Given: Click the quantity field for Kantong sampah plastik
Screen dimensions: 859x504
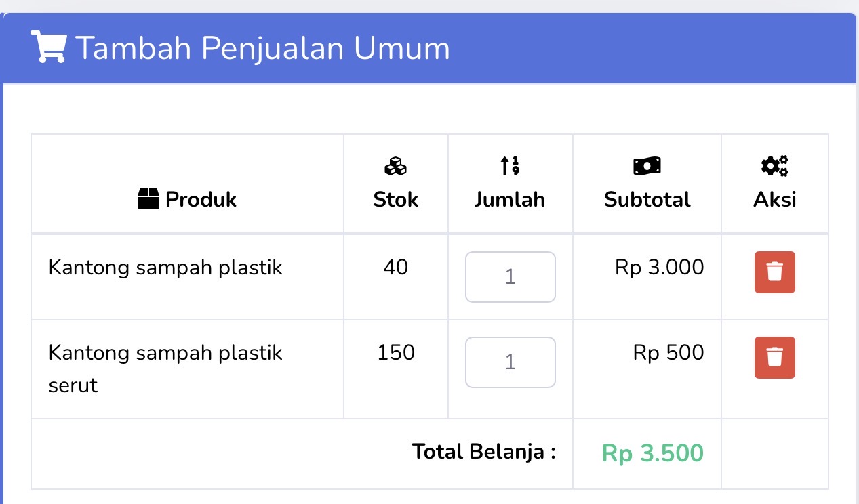Looking at the screenshot, I should [x=510, y=276].
